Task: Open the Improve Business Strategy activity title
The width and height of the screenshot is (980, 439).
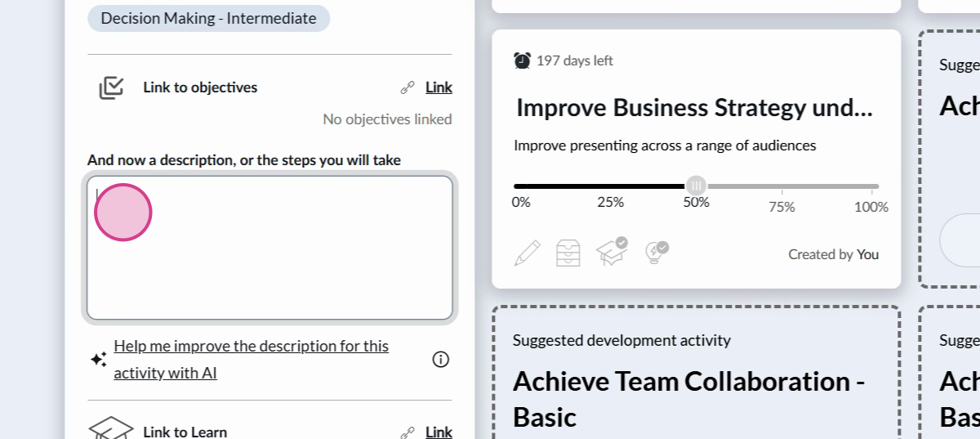Action: tap(694, 108)
